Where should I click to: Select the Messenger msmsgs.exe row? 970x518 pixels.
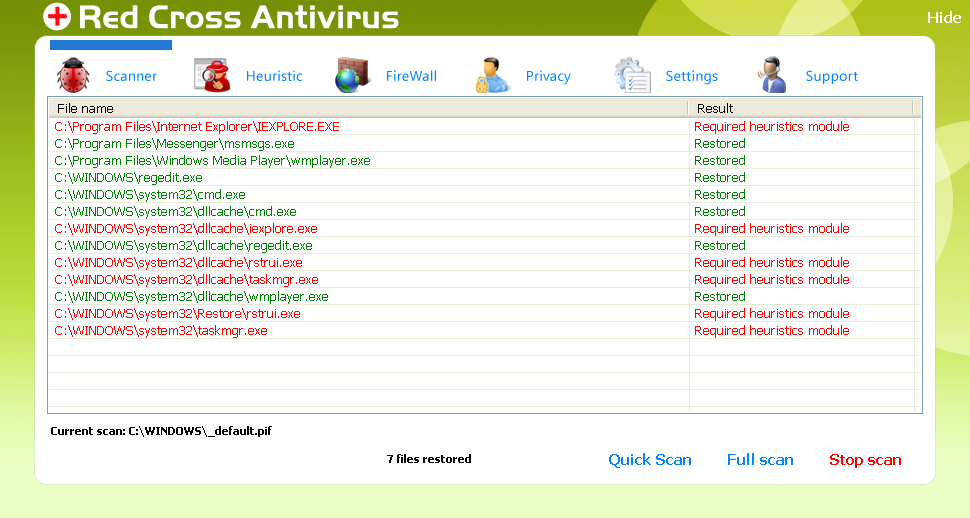coord(484,144)
